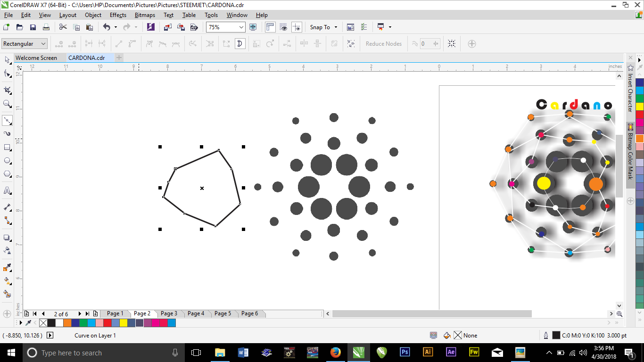The height and width of the screenshot is (362, 644).
Task: Expand the Application Launcher dropdown arrow
Action: pos(390,27)
